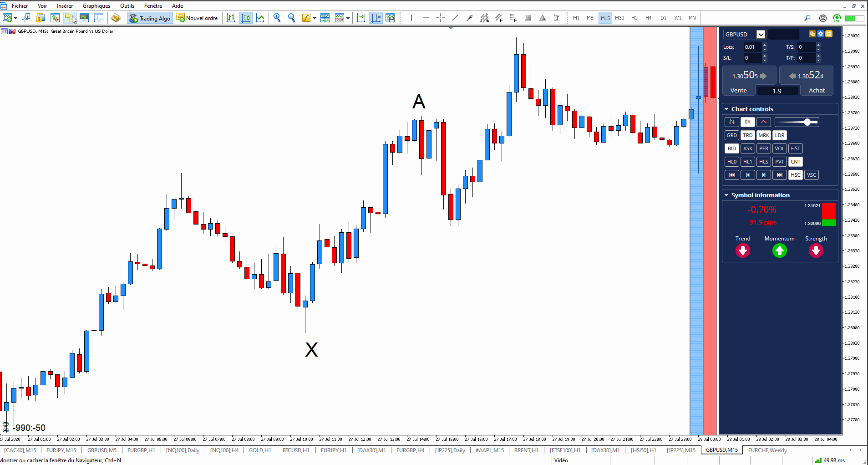Enable auto-scroll with the toolbar icon
The image size is (868, 465).
[x=360, y=18]
